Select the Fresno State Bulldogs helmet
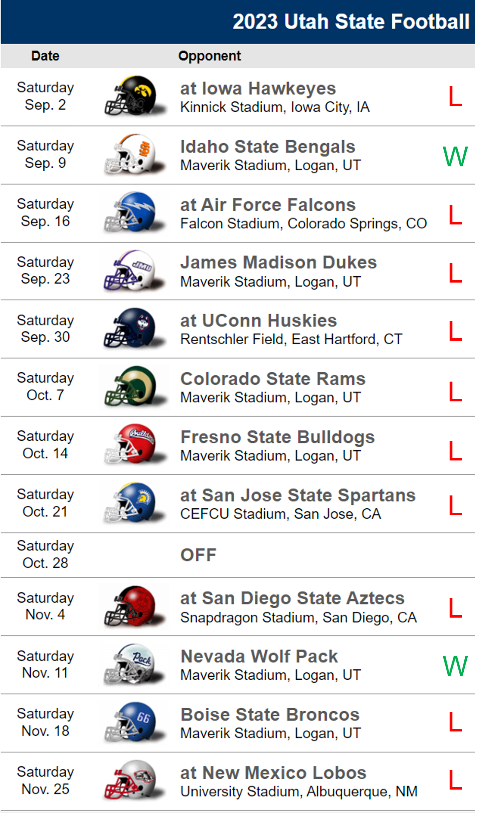Image resolution: width=504 pixels, height=813 pixels. (x=134, y=445)
